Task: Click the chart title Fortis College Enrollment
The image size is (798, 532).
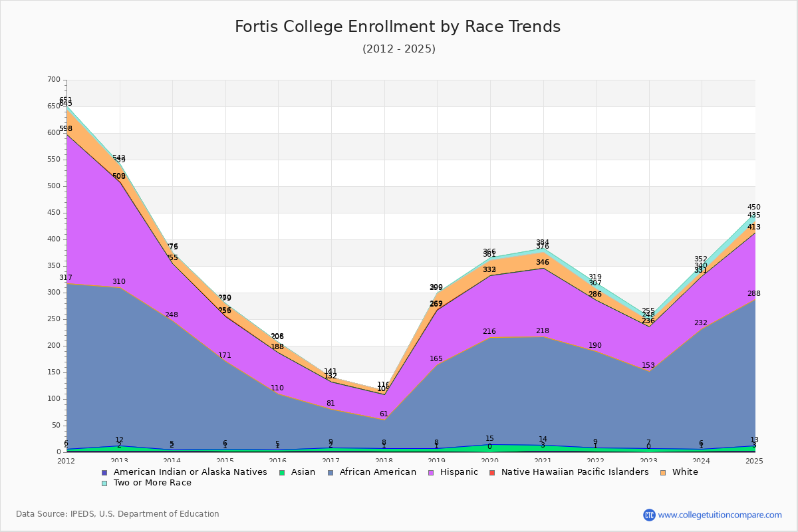Action: tap(398, 27)
